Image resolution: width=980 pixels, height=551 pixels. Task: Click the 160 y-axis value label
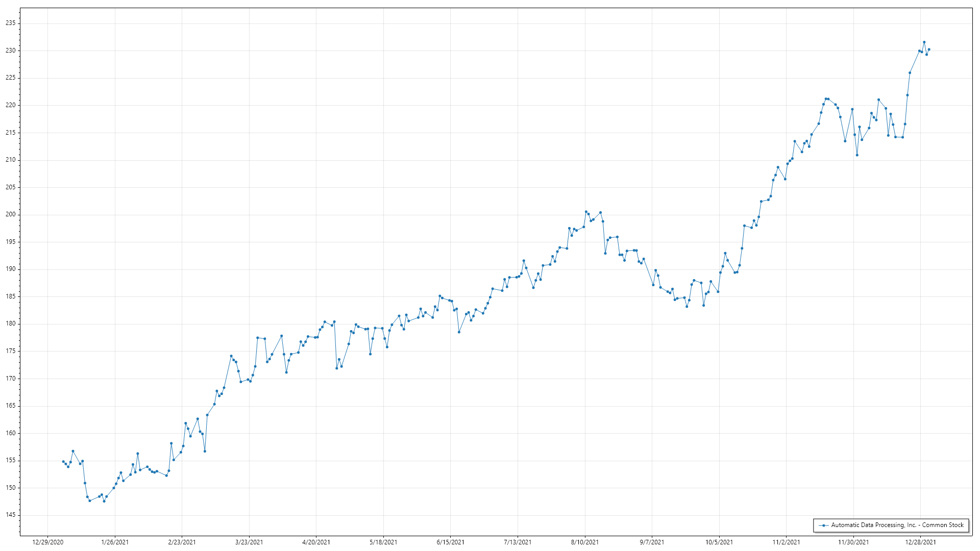[x=11, y=433]
